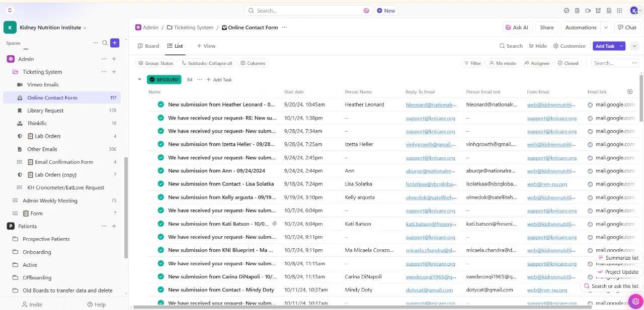
Task: Add a new View tab
Action: tap(206, 46)
